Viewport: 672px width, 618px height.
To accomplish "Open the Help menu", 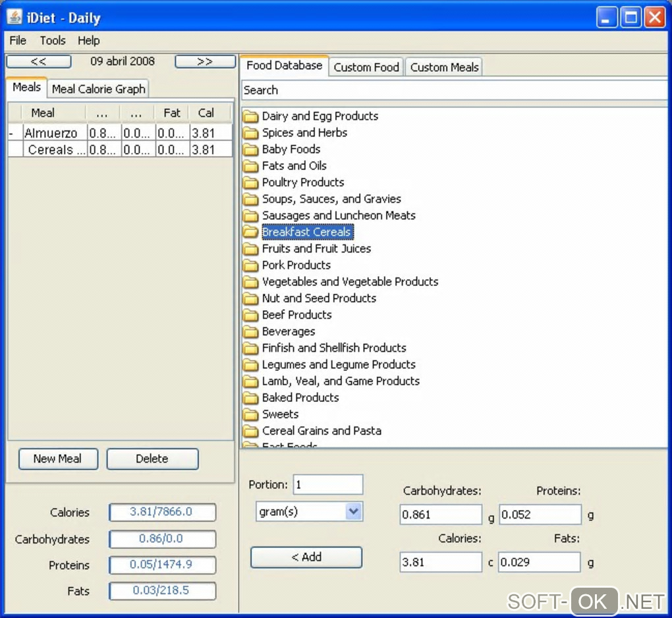I will [x=89, y=41].
